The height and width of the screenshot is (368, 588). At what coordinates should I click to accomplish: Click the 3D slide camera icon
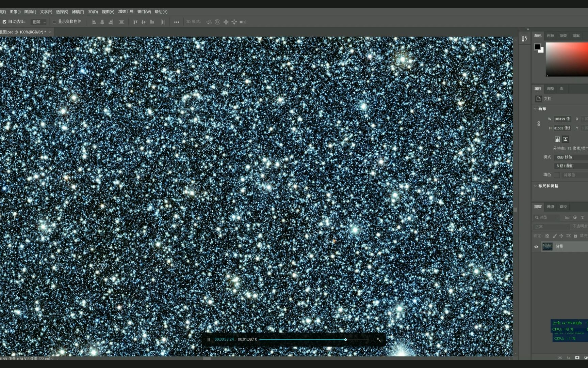pos(234,22)
